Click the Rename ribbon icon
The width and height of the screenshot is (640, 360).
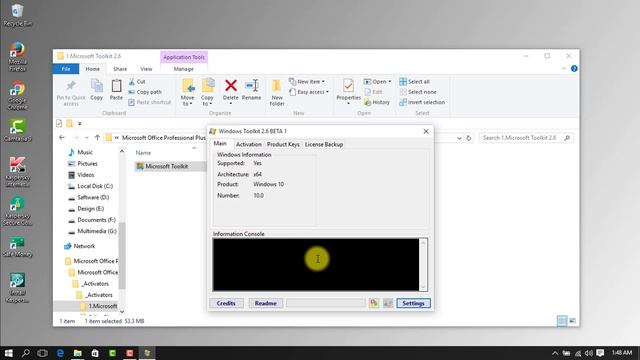pyautogui.click(x=251, y=90)
